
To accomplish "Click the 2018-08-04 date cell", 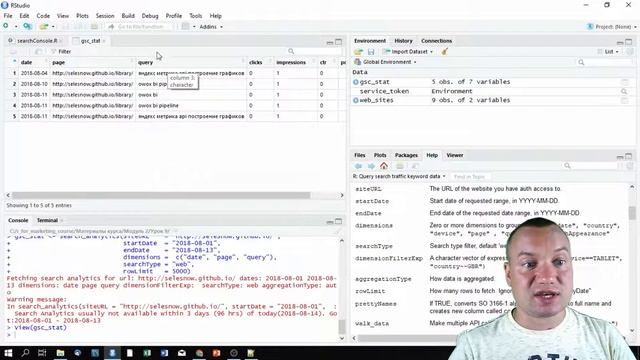I will pos(34,73).
